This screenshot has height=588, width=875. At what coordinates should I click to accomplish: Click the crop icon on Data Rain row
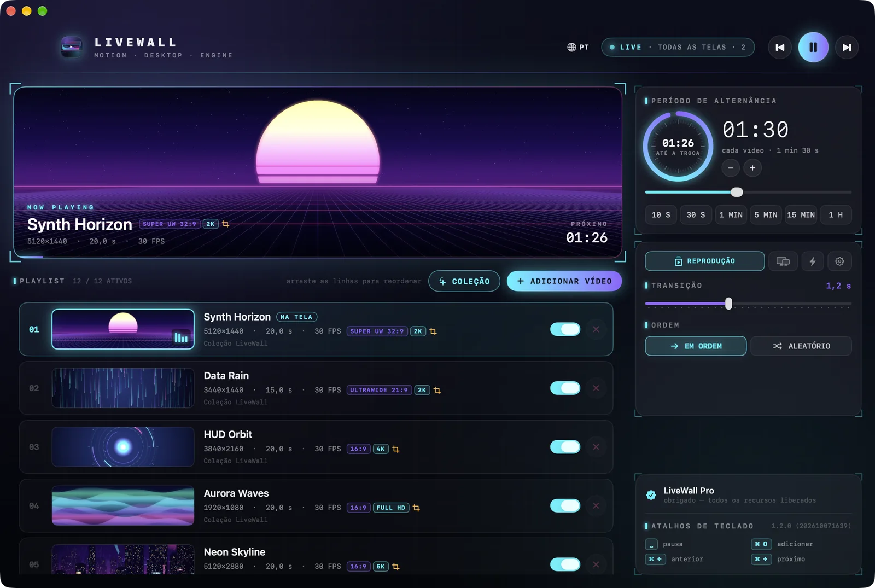[x=437, y=391]
